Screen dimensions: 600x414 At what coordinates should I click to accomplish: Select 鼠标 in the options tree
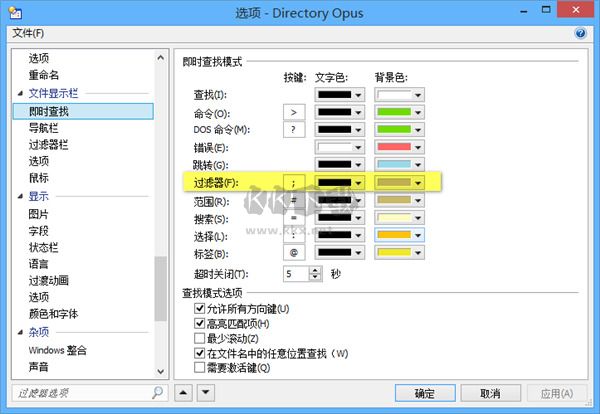point(38,178)
